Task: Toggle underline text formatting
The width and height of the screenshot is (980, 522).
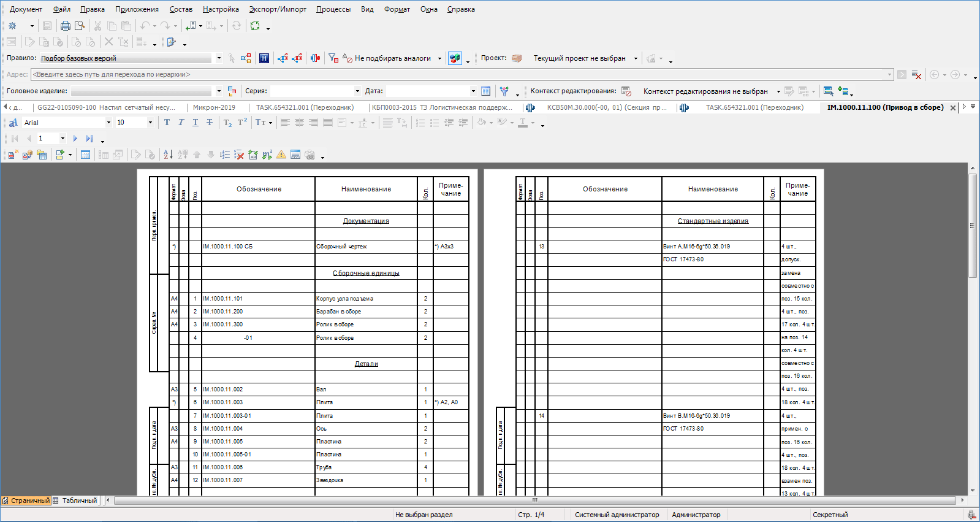Action: pyautogui.click(x=195, y=123)
